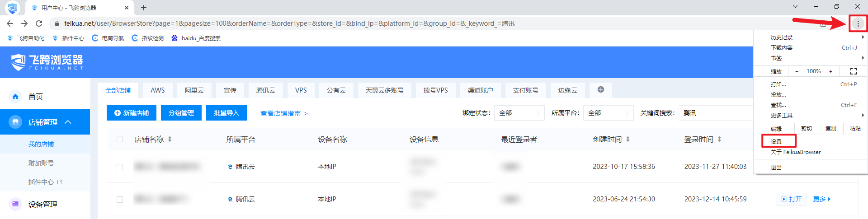The image size is (868, 219).
Task: Check the second store row checkbox
Action: pos(120,199)
